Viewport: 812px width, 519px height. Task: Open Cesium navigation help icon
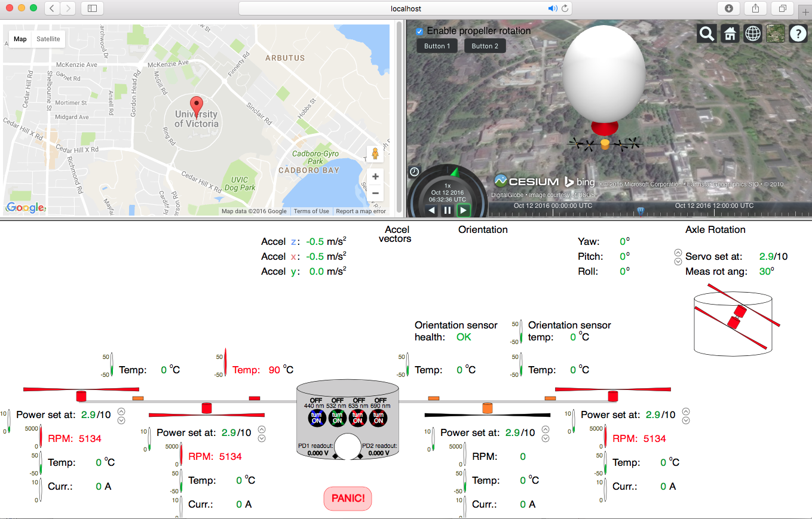point(798,34)
